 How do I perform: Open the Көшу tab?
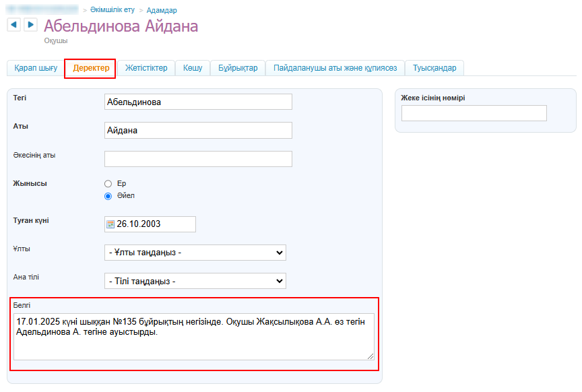click(x=193, y=68)
